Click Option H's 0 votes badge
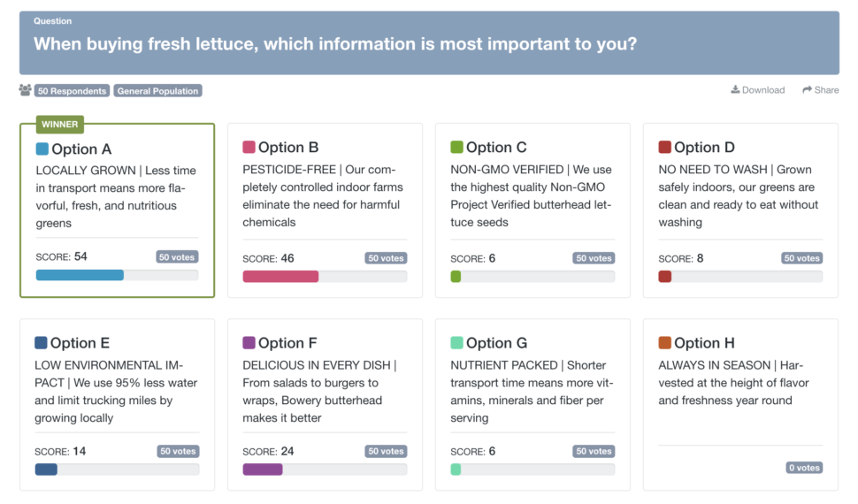The image size is (858, 504). pos(804,468)
